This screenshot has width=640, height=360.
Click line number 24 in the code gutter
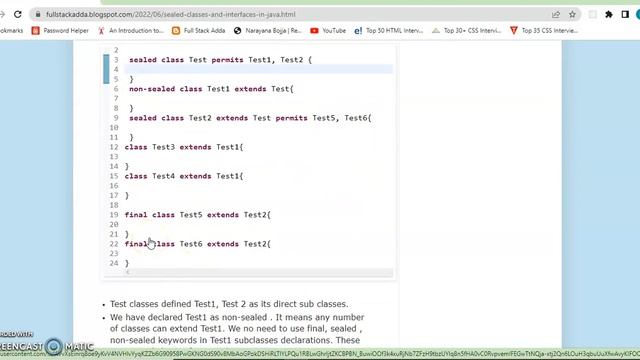pos(114,263)
